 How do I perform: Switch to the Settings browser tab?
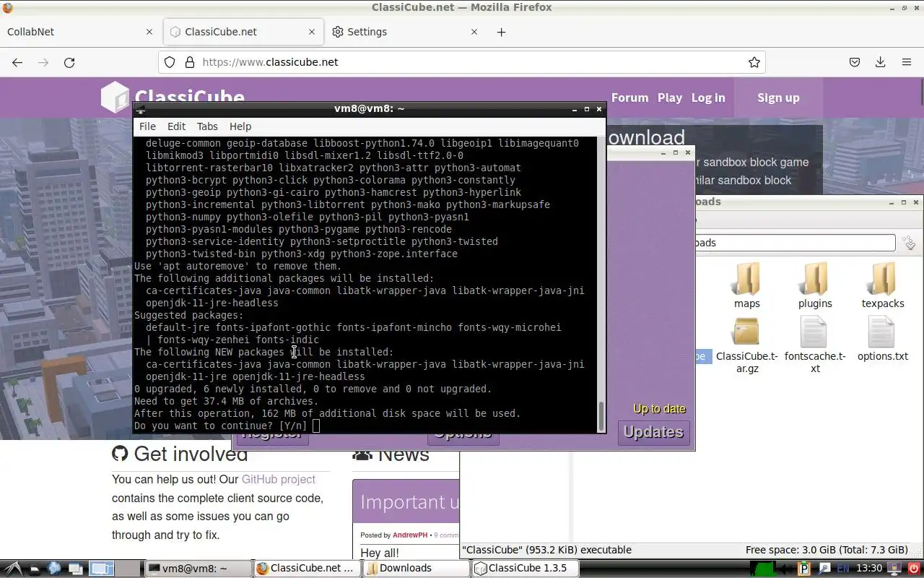click(406, 32)
